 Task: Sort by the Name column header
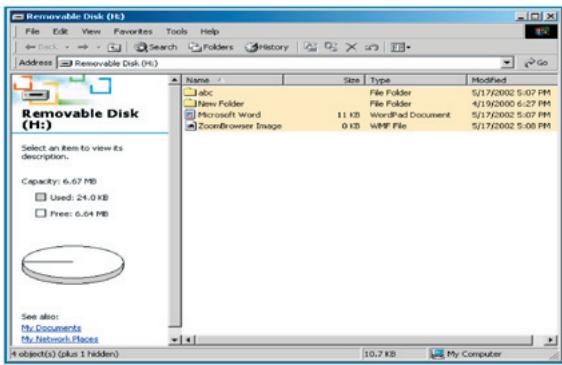[x=233, y=80]
